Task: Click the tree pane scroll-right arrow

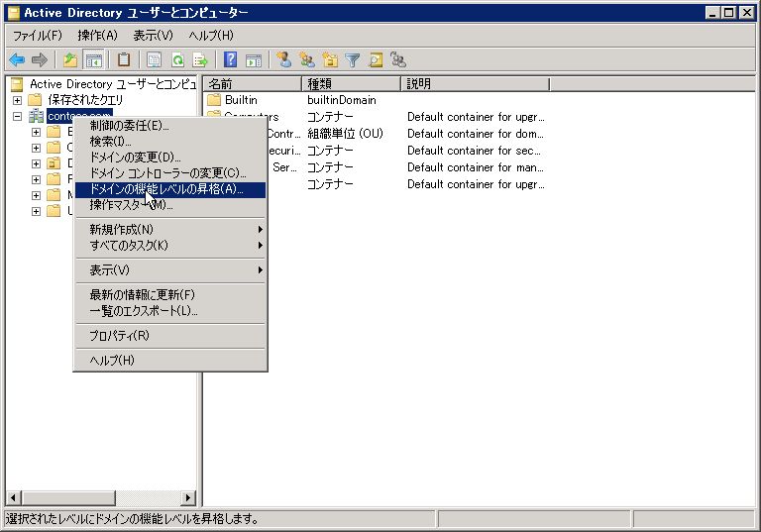Action: pyautogui.click(x=188, y=497)
